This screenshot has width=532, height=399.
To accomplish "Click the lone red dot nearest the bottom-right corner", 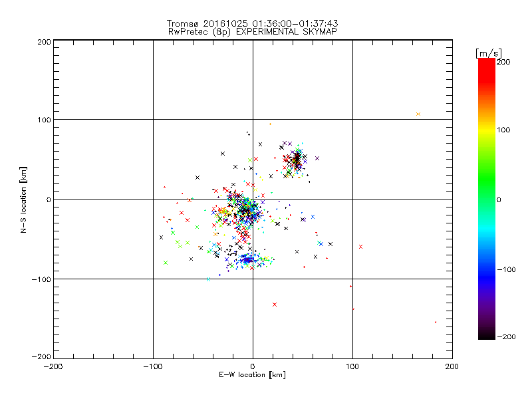I will [436, 322].
